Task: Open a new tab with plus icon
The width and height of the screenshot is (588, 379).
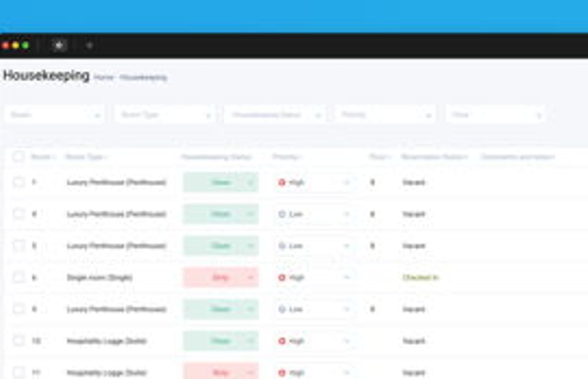Action: tap(89, 45)
